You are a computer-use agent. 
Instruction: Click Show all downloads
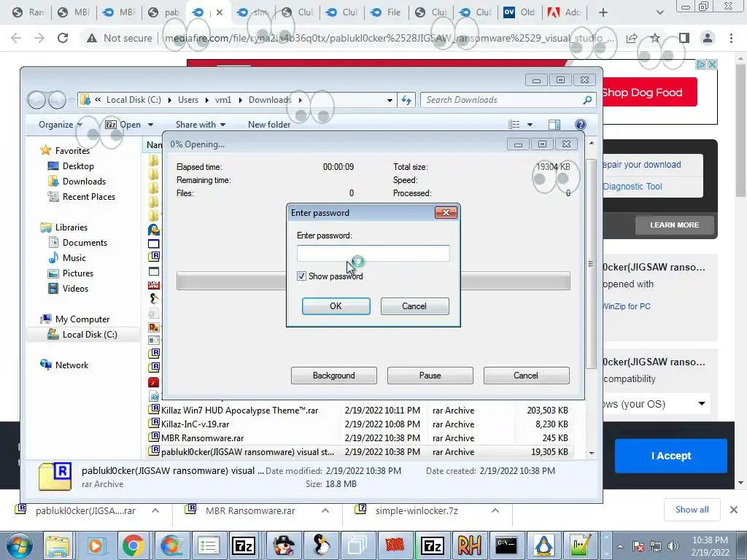click(x=692, y=510)
